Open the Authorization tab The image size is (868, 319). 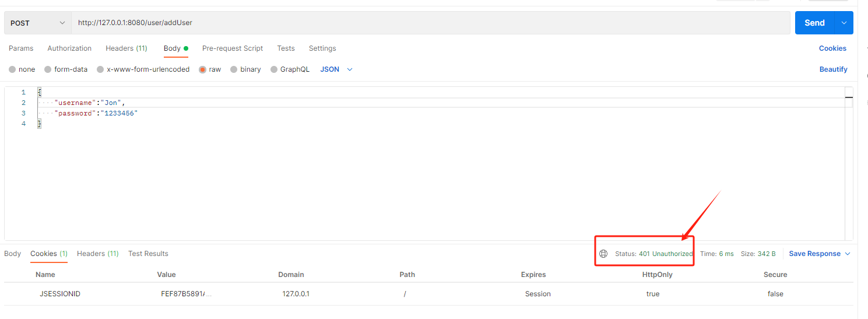click(69, 48)
